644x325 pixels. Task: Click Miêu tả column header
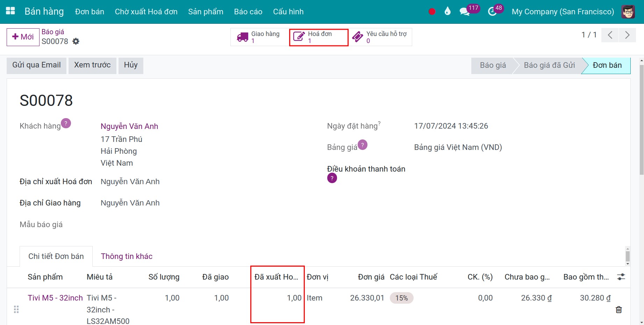coord(100,277)
